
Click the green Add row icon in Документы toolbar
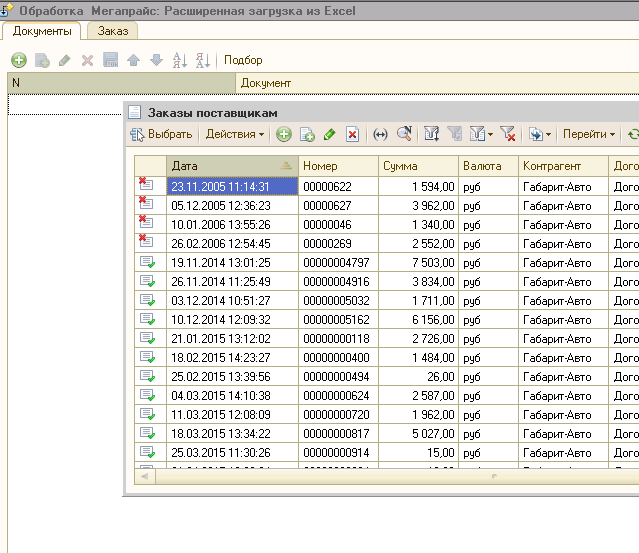coord(19,60)
